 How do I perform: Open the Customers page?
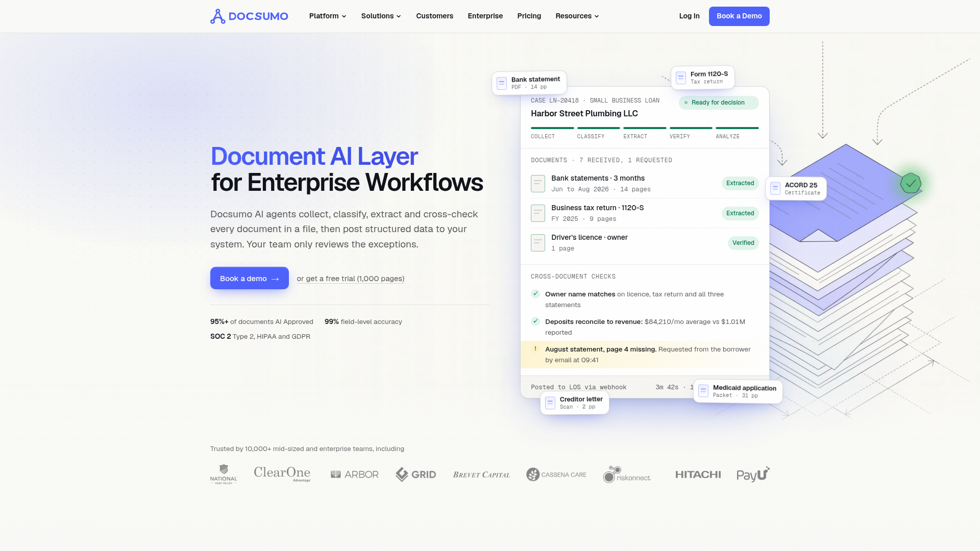434,16
